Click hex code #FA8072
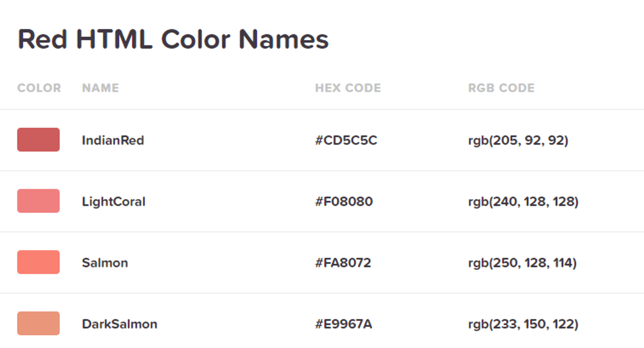 coord(343,263)
